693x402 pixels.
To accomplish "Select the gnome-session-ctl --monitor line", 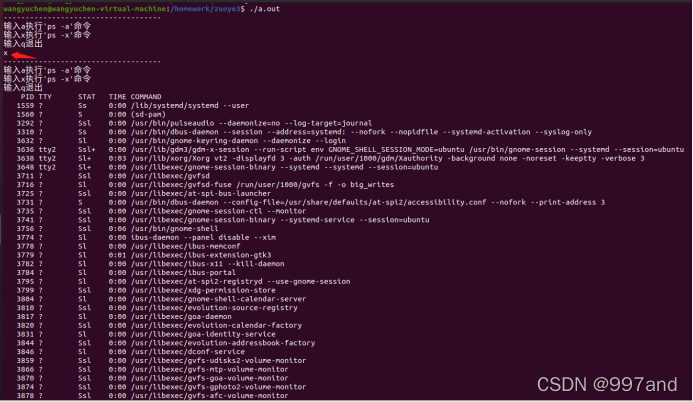I will click(x=161, y=211).
